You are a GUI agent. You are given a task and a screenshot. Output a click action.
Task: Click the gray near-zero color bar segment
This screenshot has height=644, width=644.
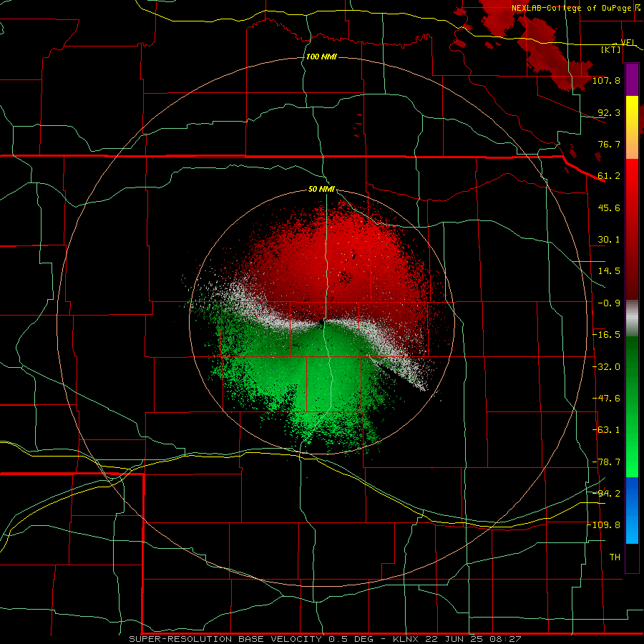tap(632, 318)
